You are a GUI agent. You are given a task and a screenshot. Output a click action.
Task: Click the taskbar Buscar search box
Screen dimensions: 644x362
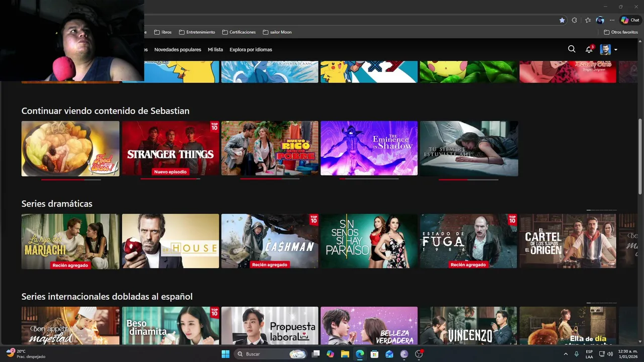click(x=271, y=354)
